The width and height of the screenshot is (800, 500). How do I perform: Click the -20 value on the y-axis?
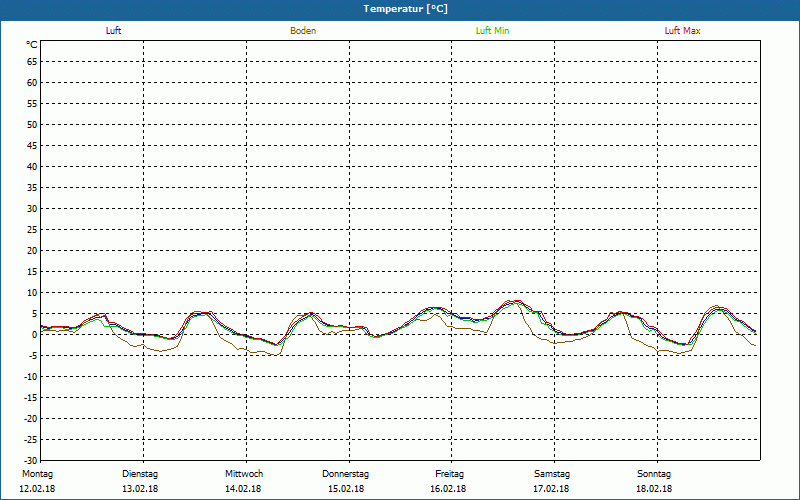(31, 418)
